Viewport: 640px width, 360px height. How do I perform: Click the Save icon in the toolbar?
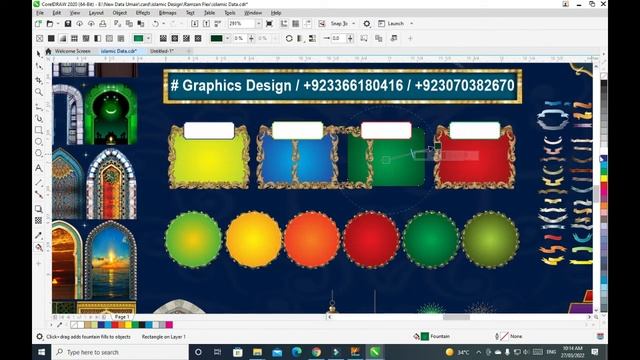(x=68, y=24)
